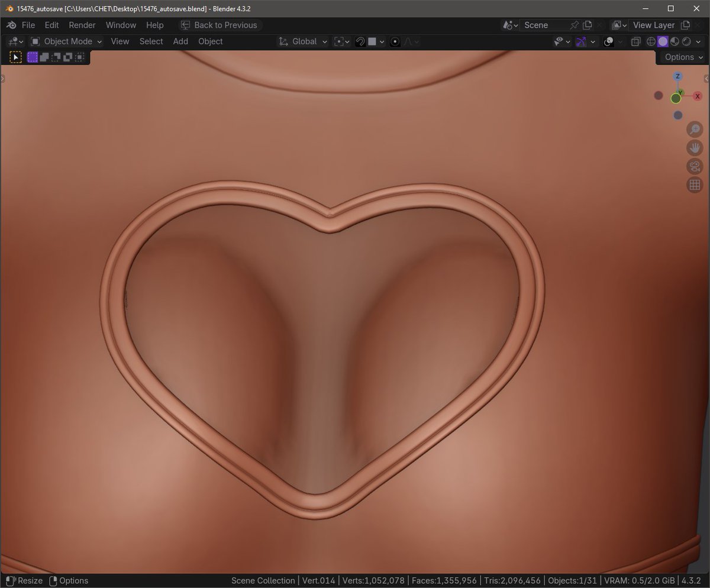Open the File menu
Screen dimensions: 710x588
tap(28, 25)
